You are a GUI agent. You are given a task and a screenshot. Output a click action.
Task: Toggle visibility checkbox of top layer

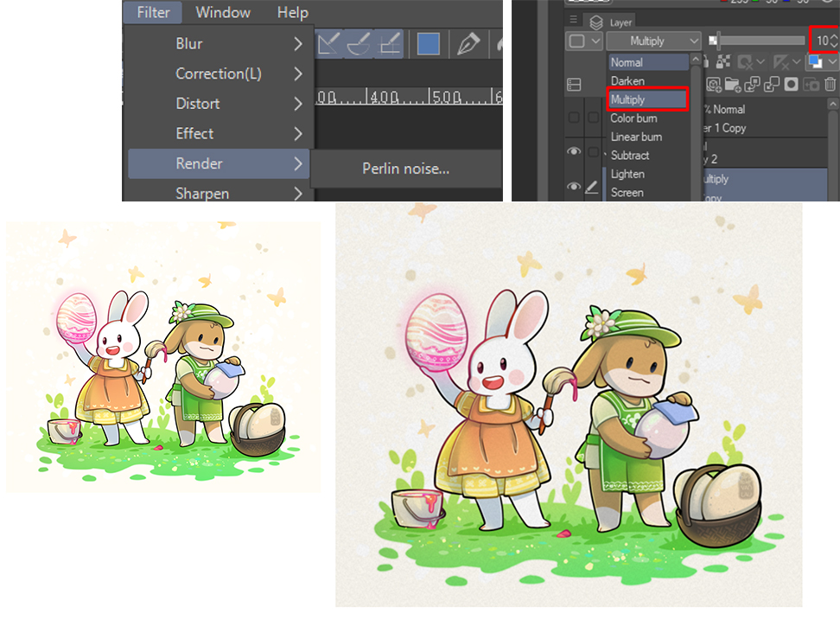point(574,118)
